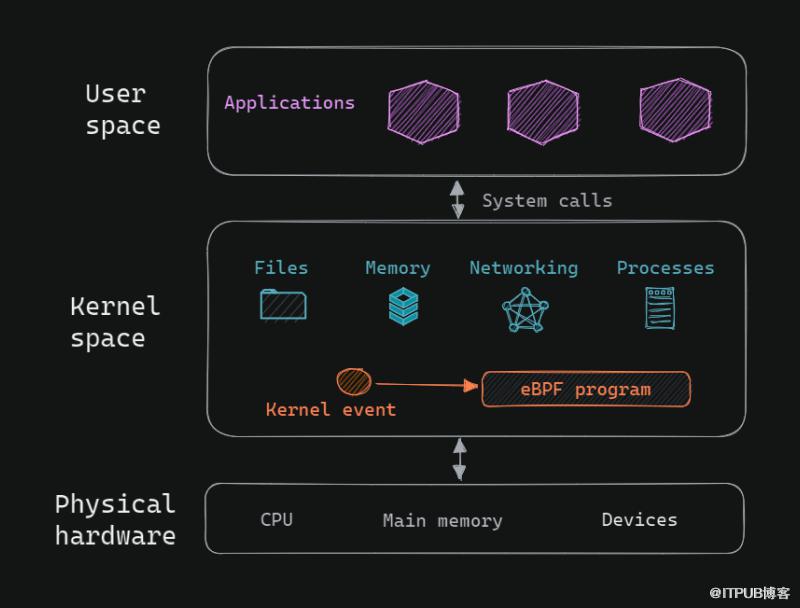Select the Memory stack icon

coord(403,306)
